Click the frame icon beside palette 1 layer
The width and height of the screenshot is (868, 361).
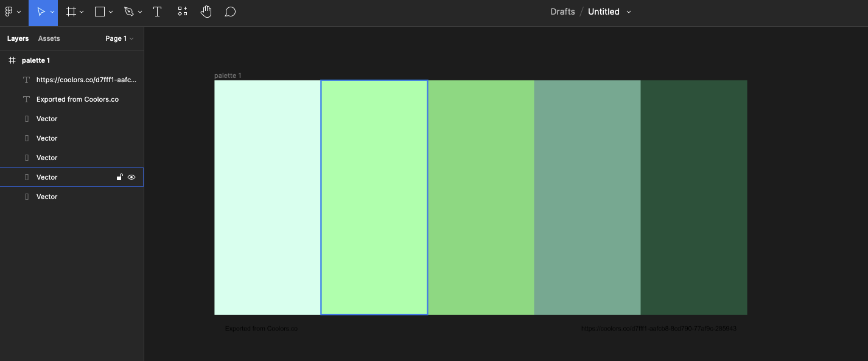point(12,60)
